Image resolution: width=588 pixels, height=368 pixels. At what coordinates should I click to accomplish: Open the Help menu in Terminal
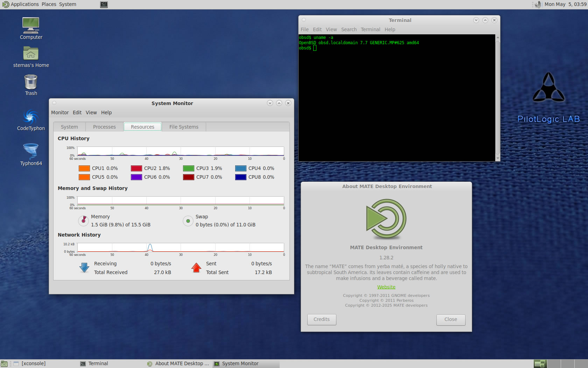(390, 29)
